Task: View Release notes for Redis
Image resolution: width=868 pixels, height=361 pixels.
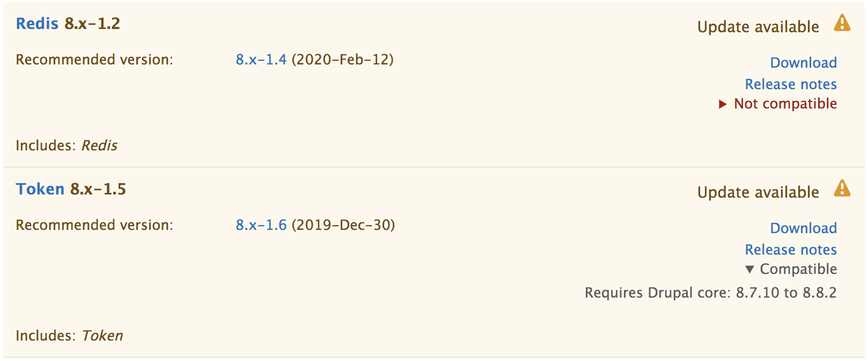Action: tap(791, 84)
